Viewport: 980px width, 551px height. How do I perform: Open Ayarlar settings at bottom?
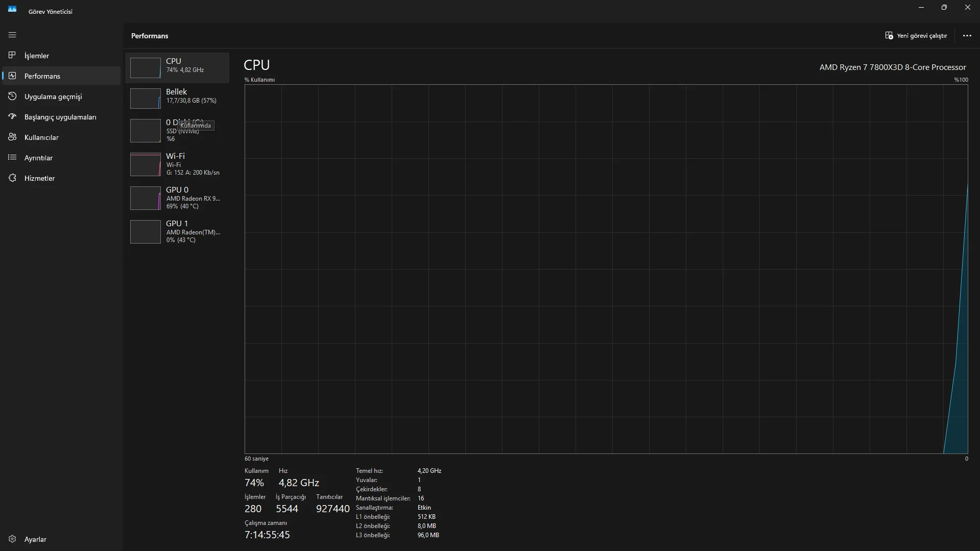[61, 539]
